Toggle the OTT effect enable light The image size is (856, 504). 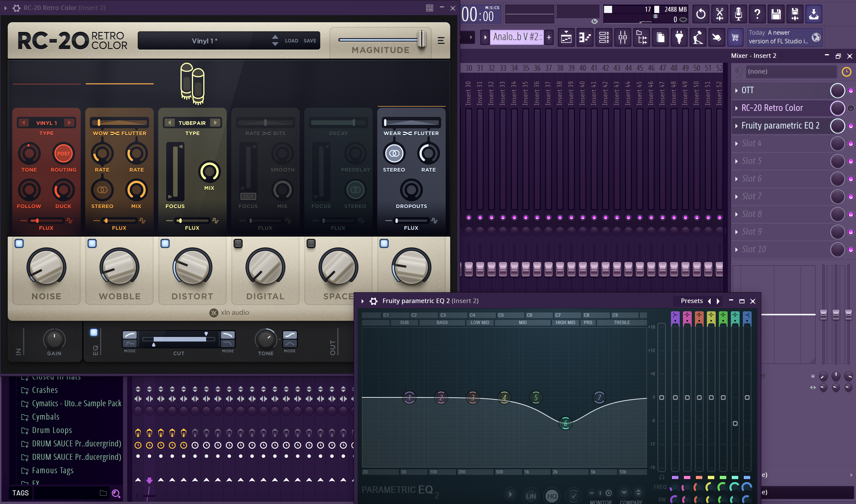point(851,91)
